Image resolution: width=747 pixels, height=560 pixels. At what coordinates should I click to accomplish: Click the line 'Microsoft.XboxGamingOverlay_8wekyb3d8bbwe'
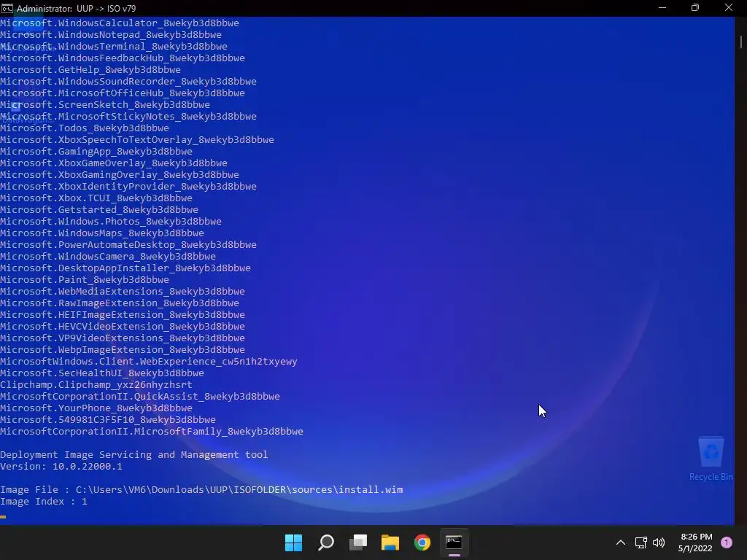pos(120,175)
